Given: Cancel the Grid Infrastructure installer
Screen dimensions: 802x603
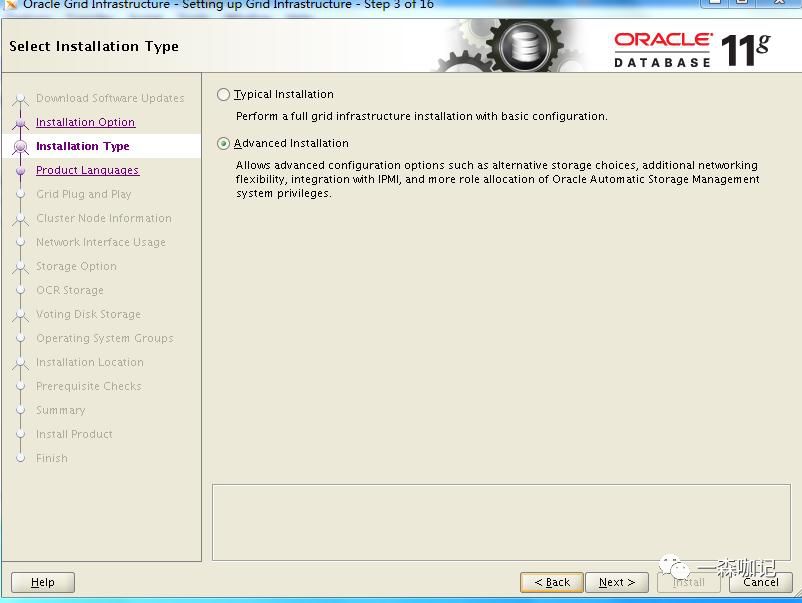Looking at the screenshot, I should click(x=761, y=582).
